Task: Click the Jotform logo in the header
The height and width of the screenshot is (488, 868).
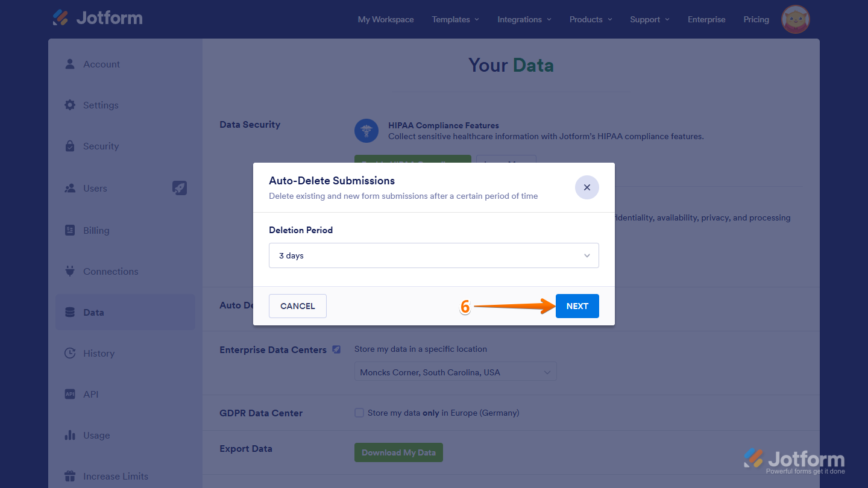Action: (x=97, y=18)
